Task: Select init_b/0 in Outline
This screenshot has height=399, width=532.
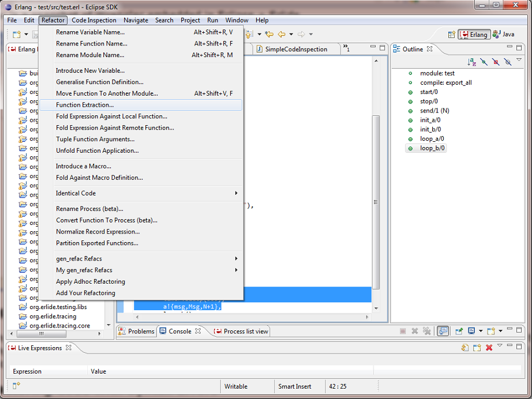Action: click(x=430, y=129)
